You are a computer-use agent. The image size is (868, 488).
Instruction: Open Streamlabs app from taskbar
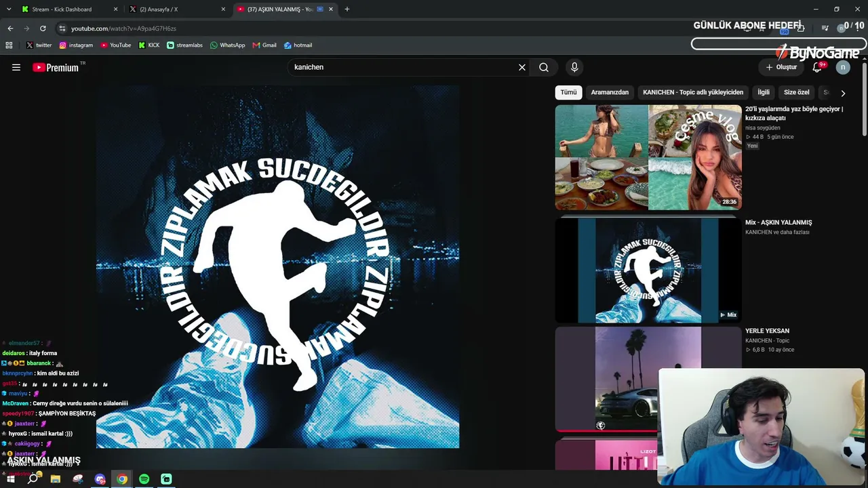[166, 479]
